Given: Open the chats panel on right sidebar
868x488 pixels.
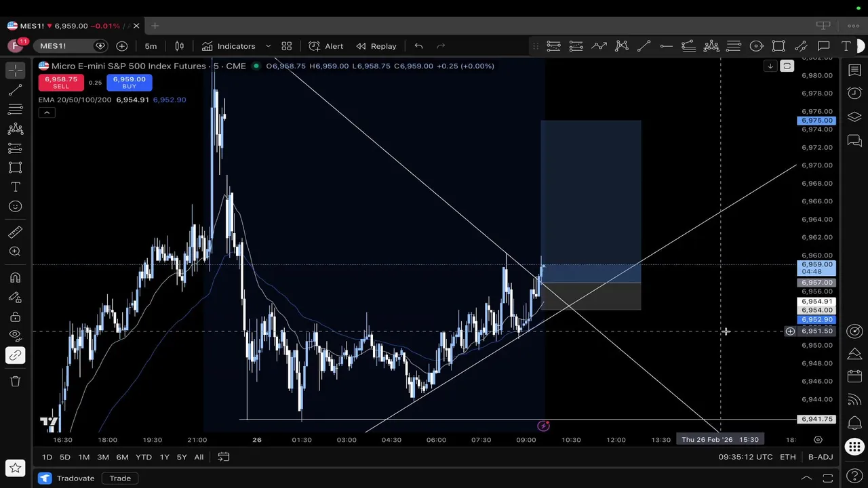Looking at the screenshot, I should click(x=854, y=140).
